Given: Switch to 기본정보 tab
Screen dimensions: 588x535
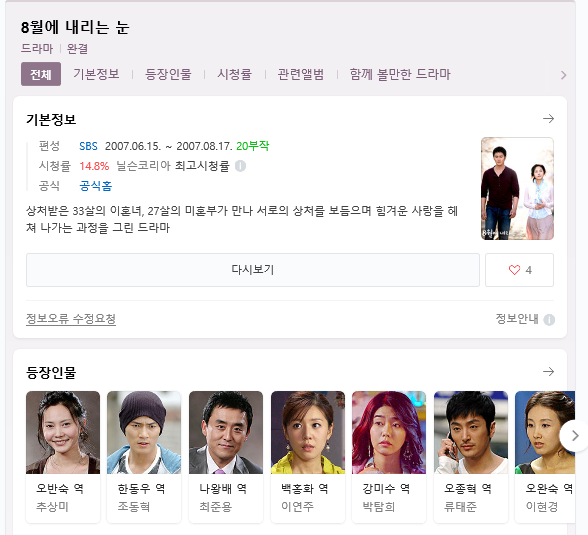Looking at the screenshot, I should (96, 74).
